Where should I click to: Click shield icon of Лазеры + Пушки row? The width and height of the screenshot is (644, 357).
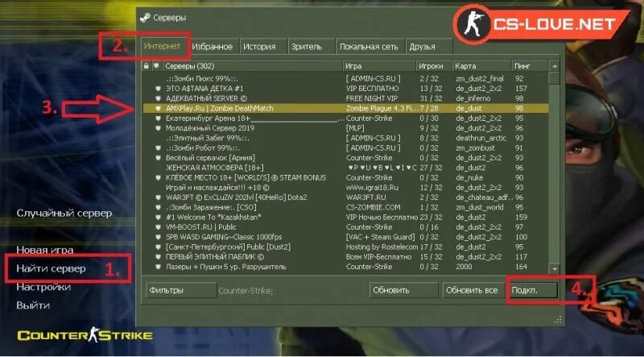tap(157, 267)
